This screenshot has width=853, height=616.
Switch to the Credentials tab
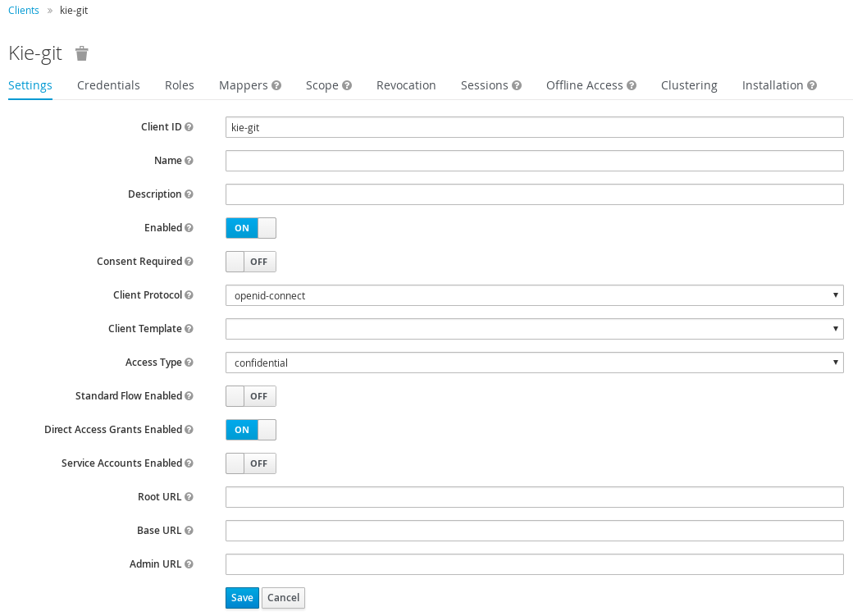tap(108, 85)
